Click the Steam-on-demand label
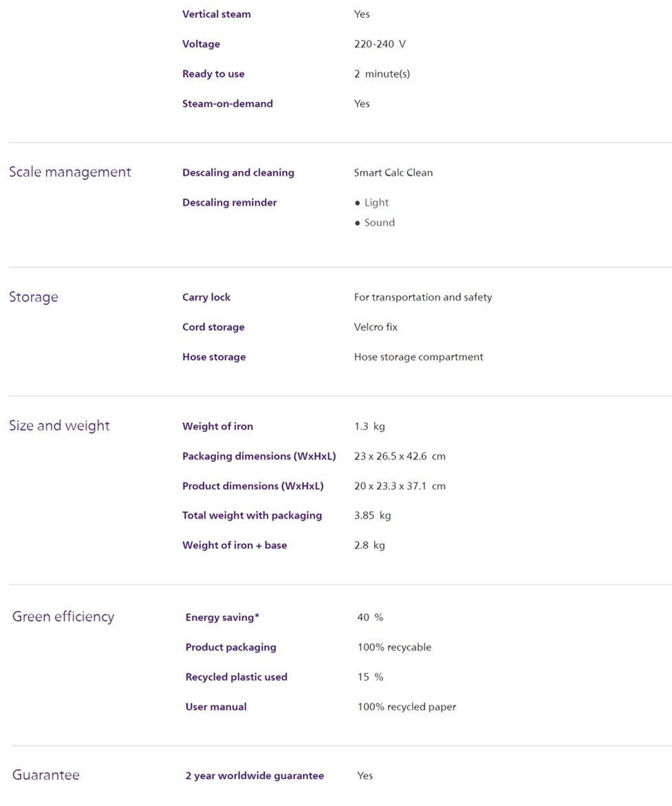 pos(227,103)
